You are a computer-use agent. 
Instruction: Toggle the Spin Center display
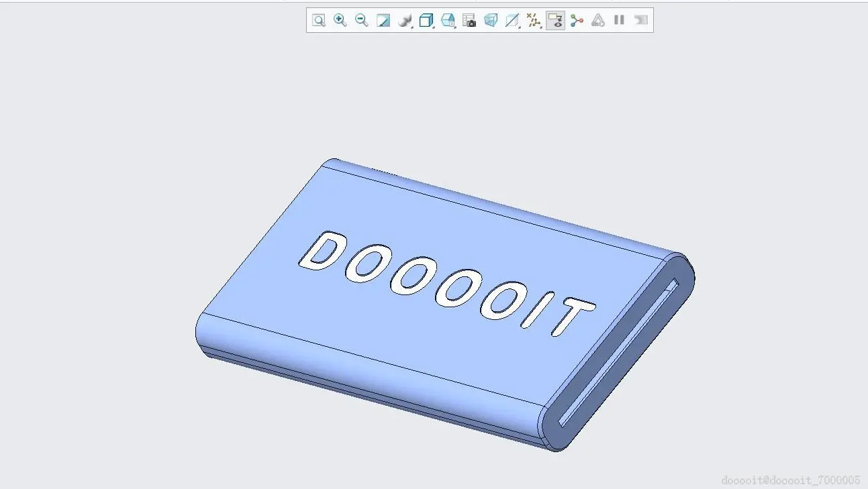pos(577,20)
